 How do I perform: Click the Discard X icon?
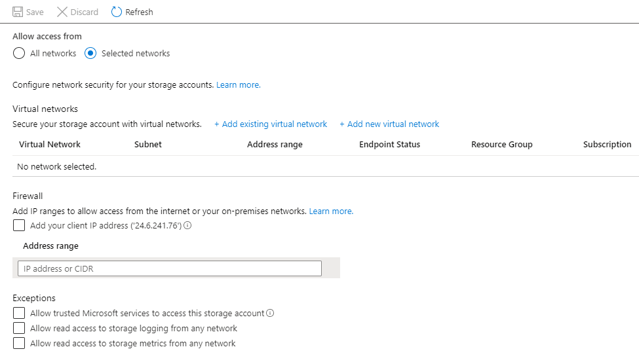click(62, 12)
